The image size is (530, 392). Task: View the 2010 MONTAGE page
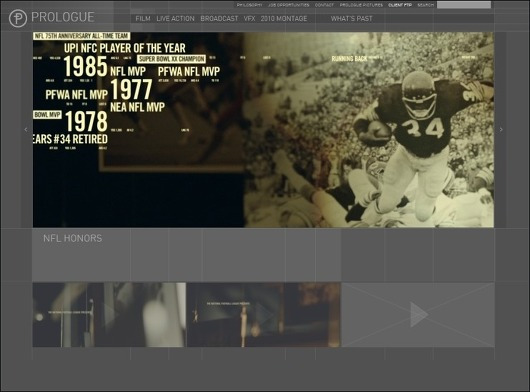(x=284, y=19)
